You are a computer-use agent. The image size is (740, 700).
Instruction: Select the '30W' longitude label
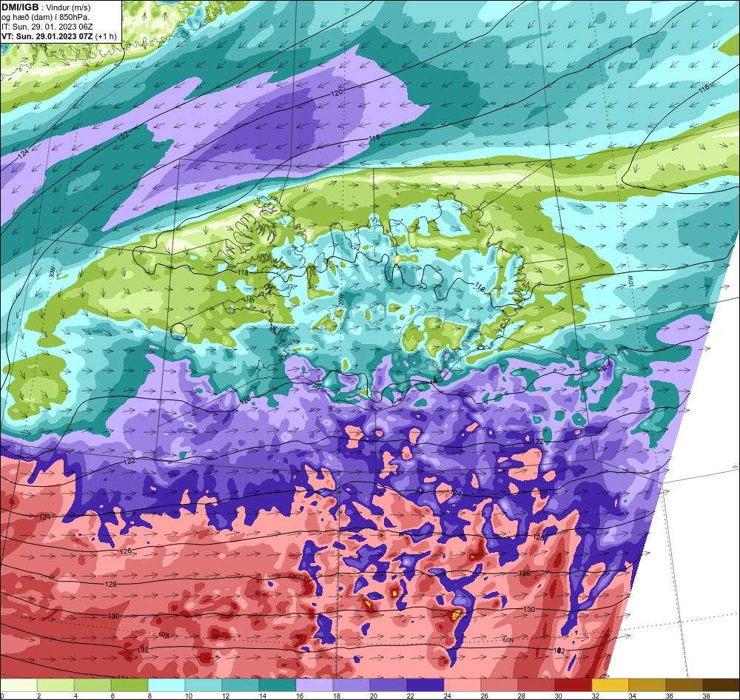pyautogui.click(x=52, y=273)
